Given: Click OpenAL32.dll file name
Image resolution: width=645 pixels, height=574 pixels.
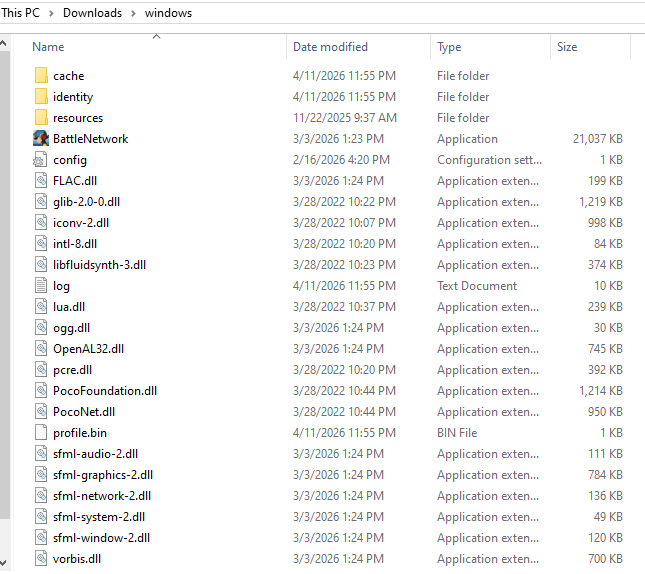Looking at the screenshot, I should pyautogui.click(x=88, y=349).
